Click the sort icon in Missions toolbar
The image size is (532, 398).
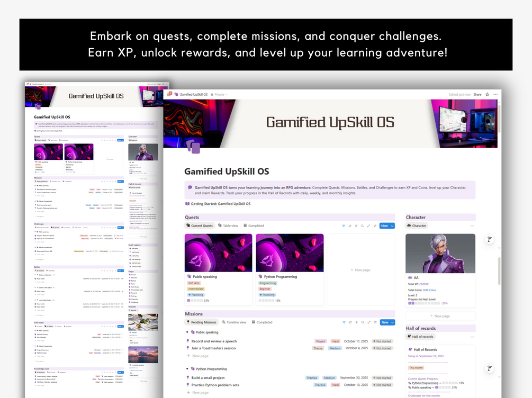click(350, 322)
